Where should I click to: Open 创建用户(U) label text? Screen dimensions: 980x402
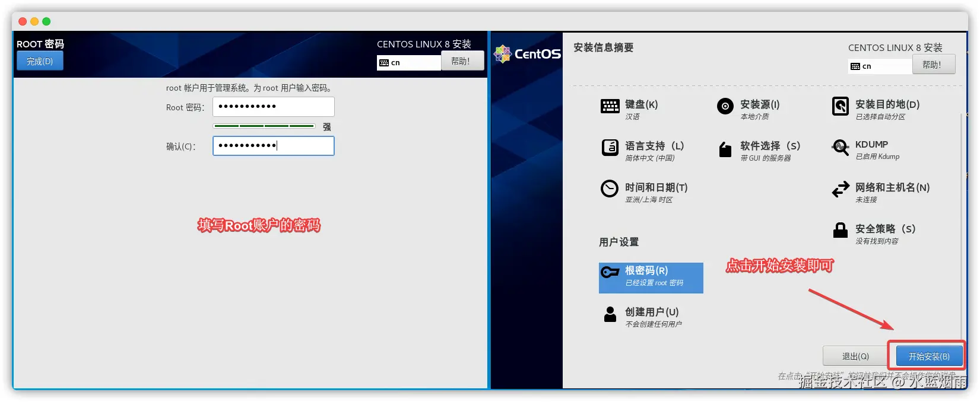[x=652, y=312]
